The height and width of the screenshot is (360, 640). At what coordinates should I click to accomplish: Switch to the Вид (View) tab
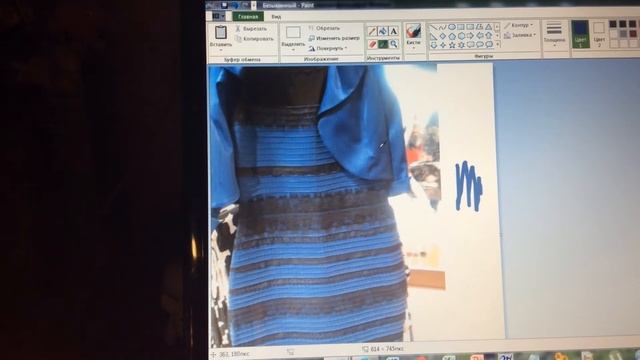[276, 17]
